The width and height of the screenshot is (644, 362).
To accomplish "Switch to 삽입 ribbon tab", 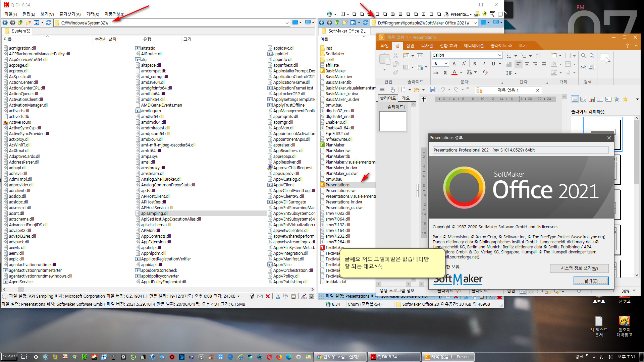I will [x=410, y=46].
